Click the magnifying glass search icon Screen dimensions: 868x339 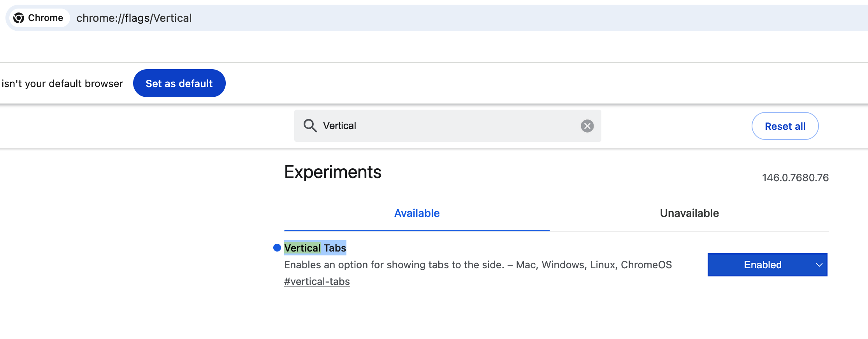click(x=310, y=126)
